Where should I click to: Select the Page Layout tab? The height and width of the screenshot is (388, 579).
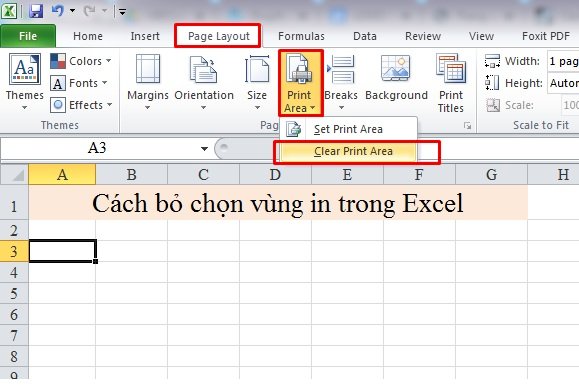point(219,36)
